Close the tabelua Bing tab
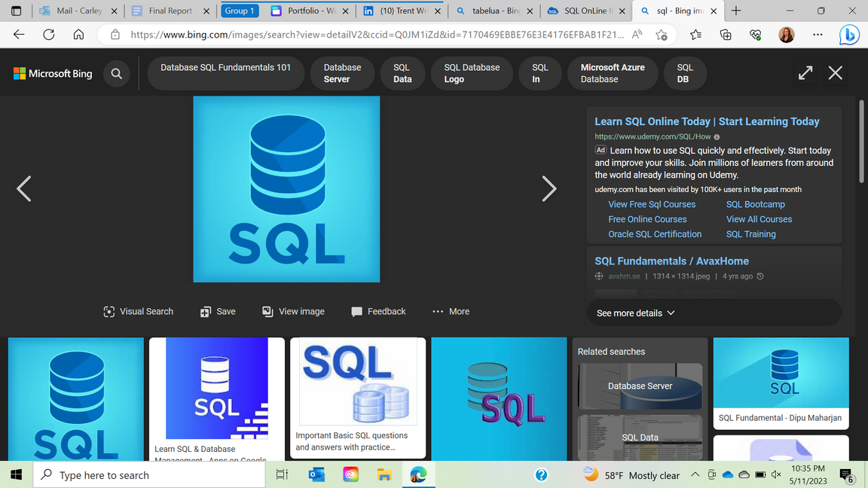Image resolution: width=868 pixels, height=488 pixels. pos(530,11)
